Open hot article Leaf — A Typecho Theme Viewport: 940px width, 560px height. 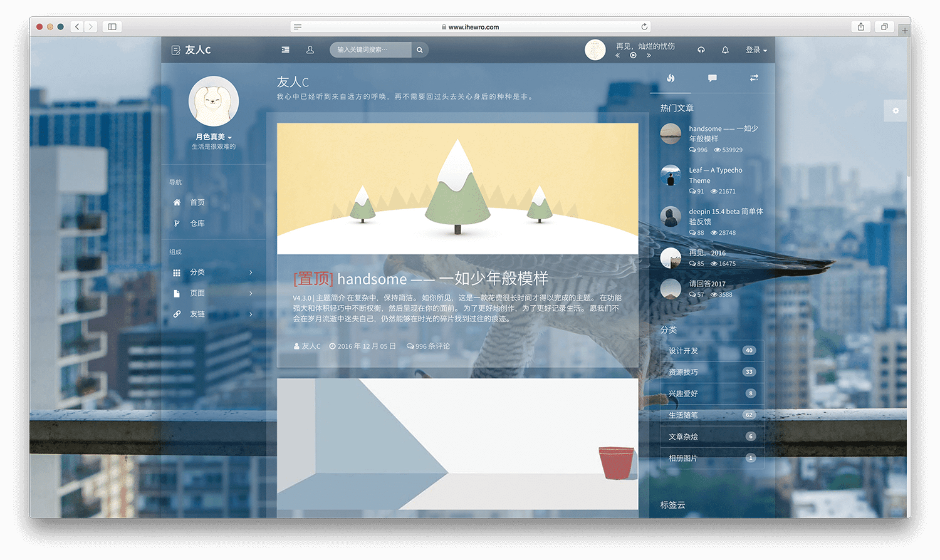(716, 175)
